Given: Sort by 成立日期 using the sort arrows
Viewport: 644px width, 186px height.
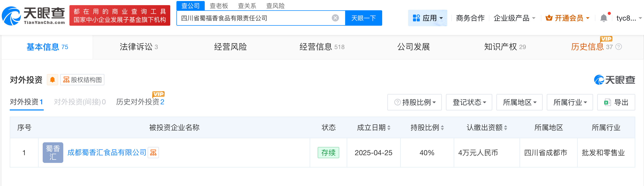Looking at the screenshot, I should click(x=389, y=128).
